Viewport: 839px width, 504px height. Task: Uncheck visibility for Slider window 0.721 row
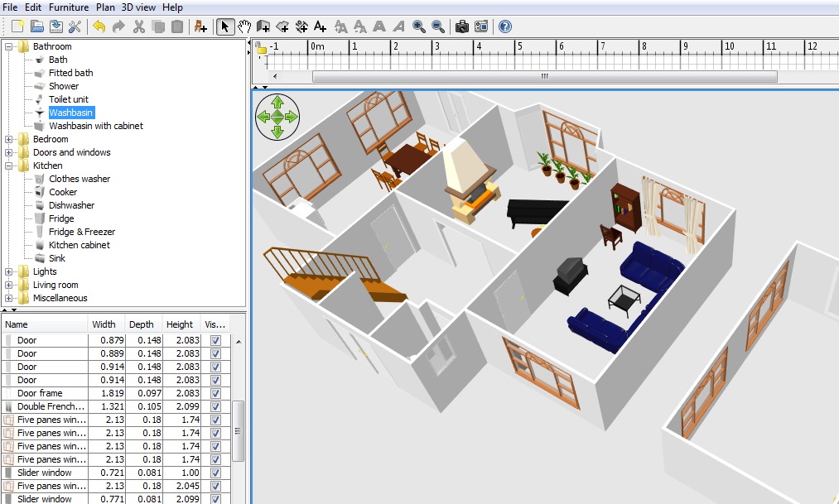click(x=215, y=473)
